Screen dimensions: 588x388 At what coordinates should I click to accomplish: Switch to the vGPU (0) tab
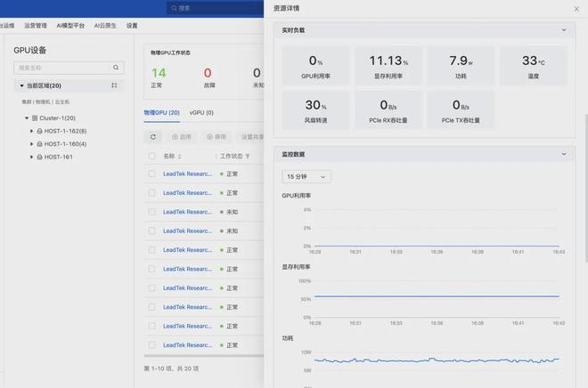(x=201, y=113)
